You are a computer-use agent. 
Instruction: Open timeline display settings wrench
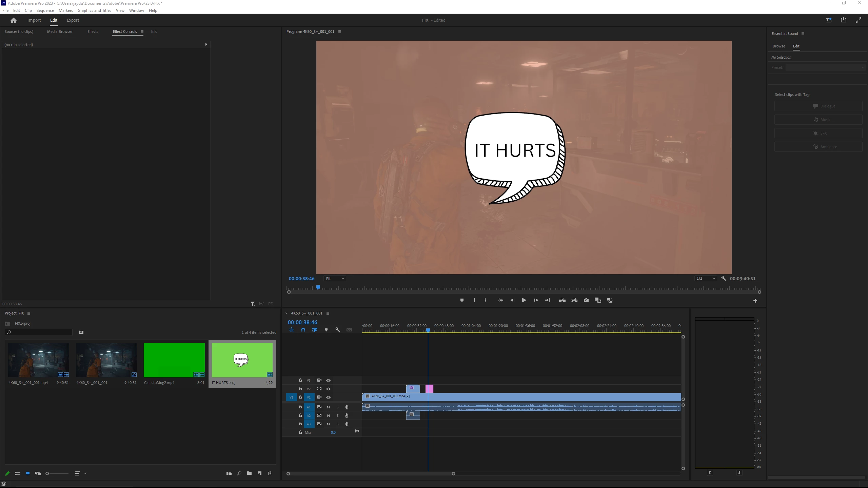[x=338, y=330]
